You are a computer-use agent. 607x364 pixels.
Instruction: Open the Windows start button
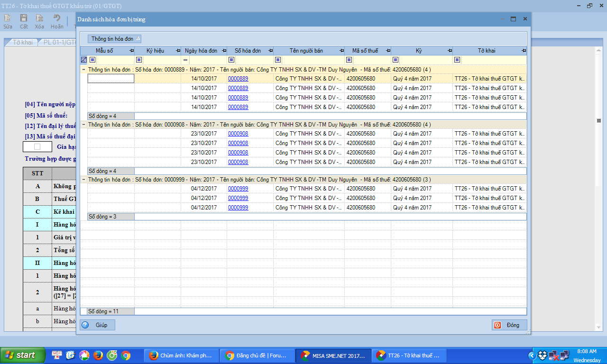coord(23,355)
